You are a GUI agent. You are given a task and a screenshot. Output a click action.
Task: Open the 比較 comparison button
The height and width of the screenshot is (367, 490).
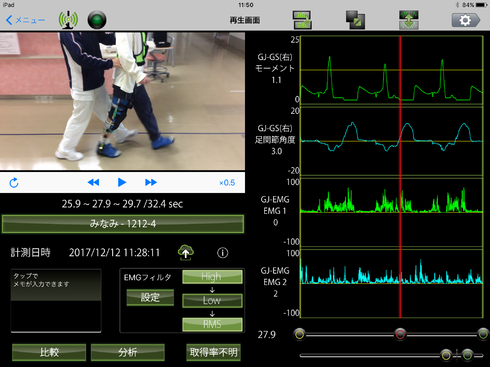click(49, 352)
